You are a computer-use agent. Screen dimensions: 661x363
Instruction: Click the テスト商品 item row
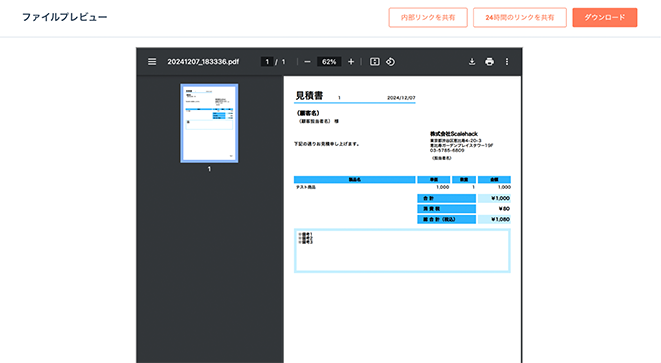[402, 187]
